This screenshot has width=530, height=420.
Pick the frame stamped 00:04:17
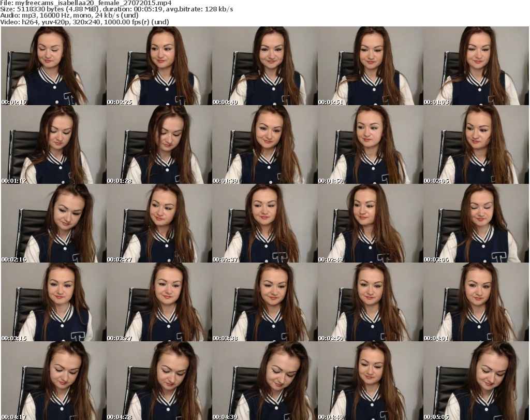coord(54,381)
